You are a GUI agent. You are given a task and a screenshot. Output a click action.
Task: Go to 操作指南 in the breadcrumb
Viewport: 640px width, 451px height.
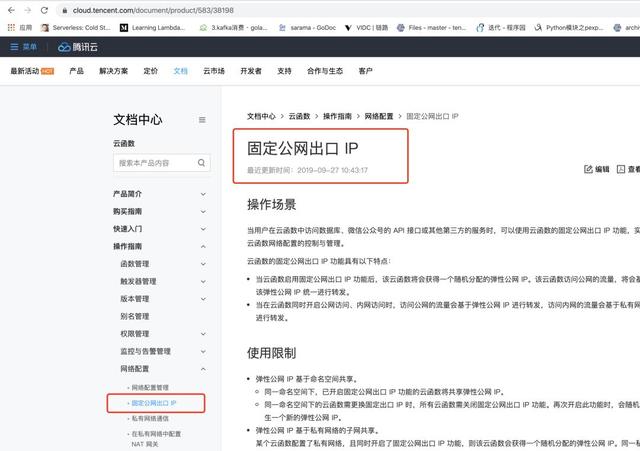338,116
